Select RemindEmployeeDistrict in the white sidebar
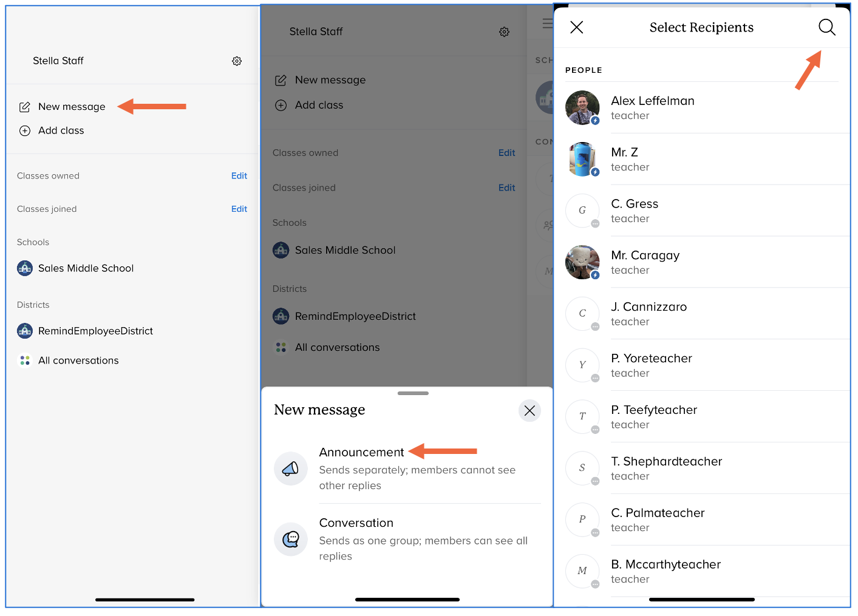 coord(95,331)
